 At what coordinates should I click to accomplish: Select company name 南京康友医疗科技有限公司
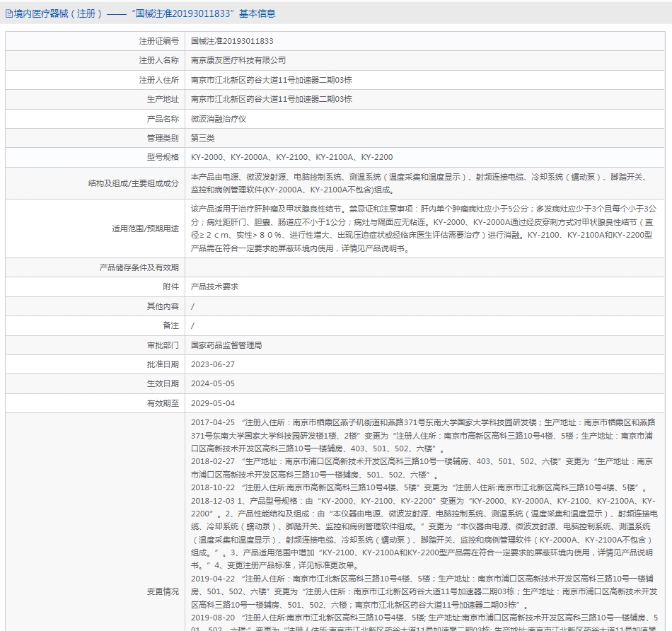coord(238,60)
